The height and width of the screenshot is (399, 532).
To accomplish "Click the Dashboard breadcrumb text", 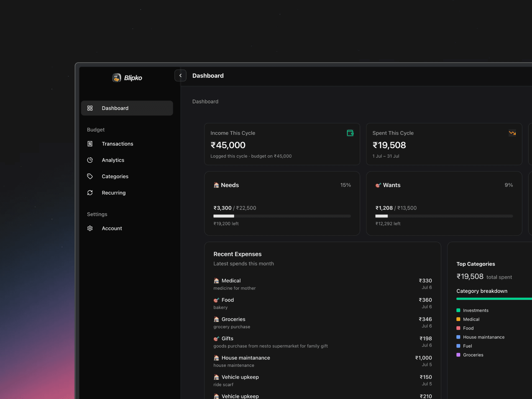I will coord(205,101).
